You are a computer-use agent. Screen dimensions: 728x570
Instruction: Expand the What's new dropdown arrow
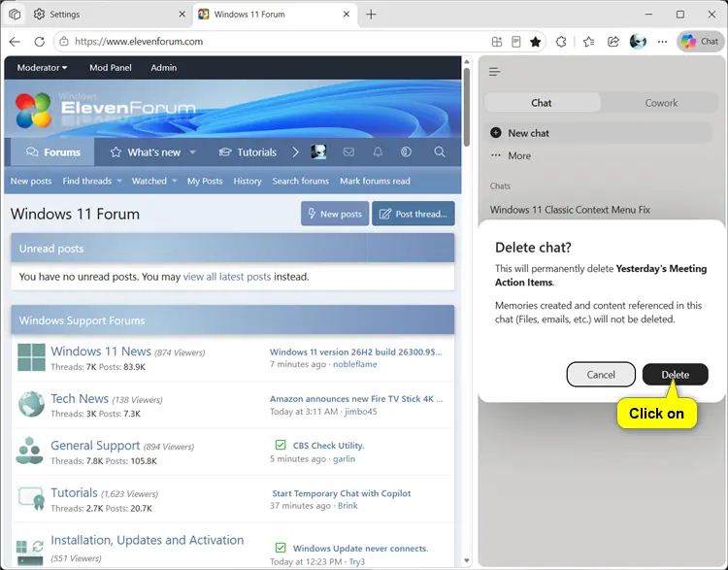[x=192, y=152]
